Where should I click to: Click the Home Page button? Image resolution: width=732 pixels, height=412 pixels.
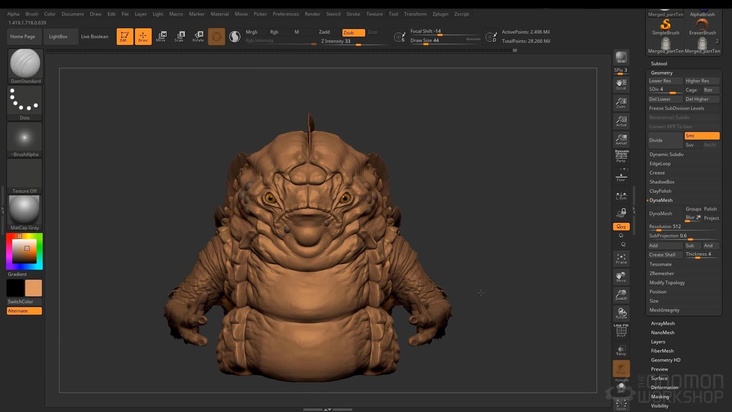coord(22,36)
